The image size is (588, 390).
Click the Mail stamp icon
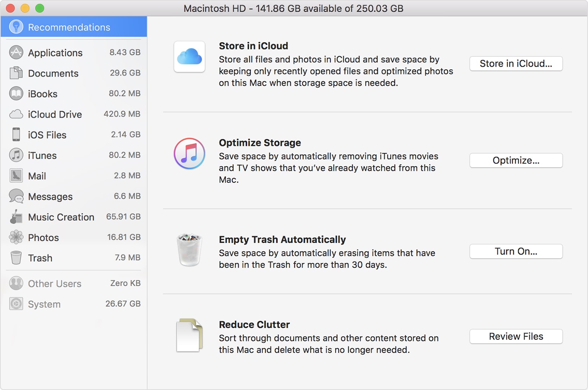(16, 176)
